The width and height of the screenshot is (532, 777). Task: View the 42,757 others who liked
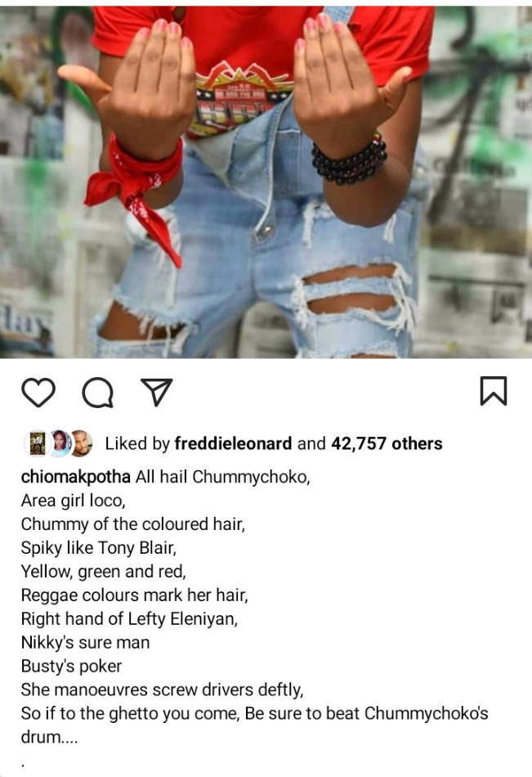(x=387, y=443)
